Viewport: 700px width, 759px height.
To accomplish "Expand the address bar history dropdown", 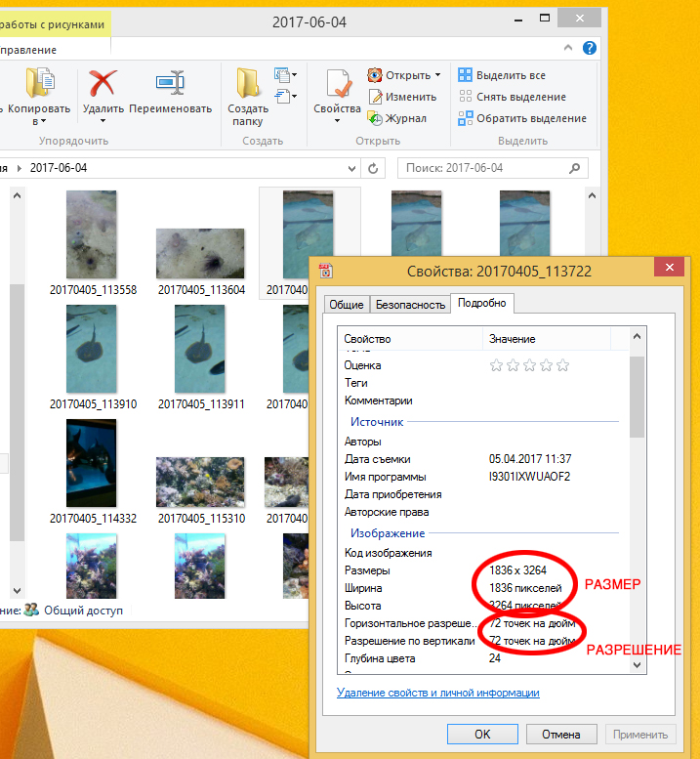I will pyautogui.click(x=352, y=168).
